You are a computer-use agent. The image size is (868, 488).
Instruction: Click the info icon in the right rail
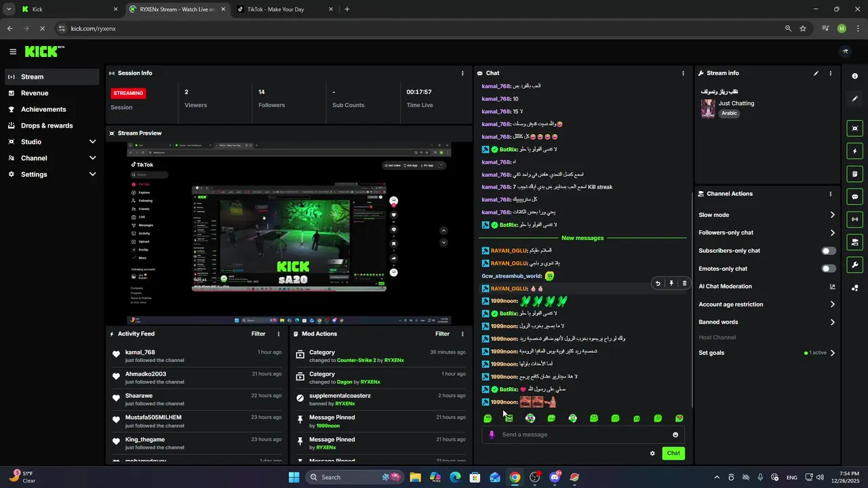tap(855, 77)
